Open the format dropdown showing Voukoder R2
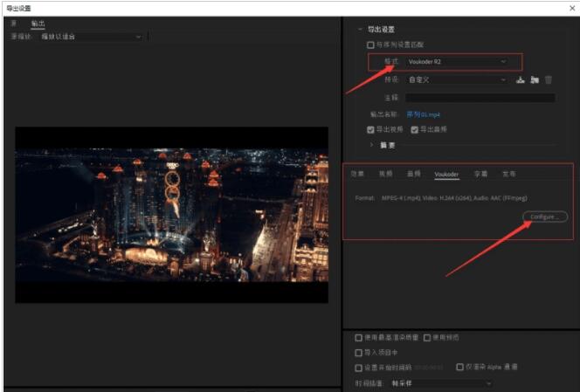 458,62
